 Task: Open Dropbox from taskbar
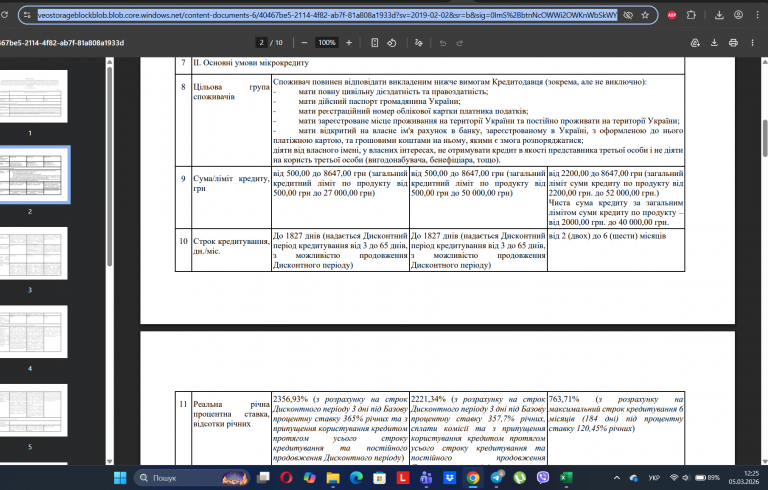pyautogui.click(x=450, y=477)
